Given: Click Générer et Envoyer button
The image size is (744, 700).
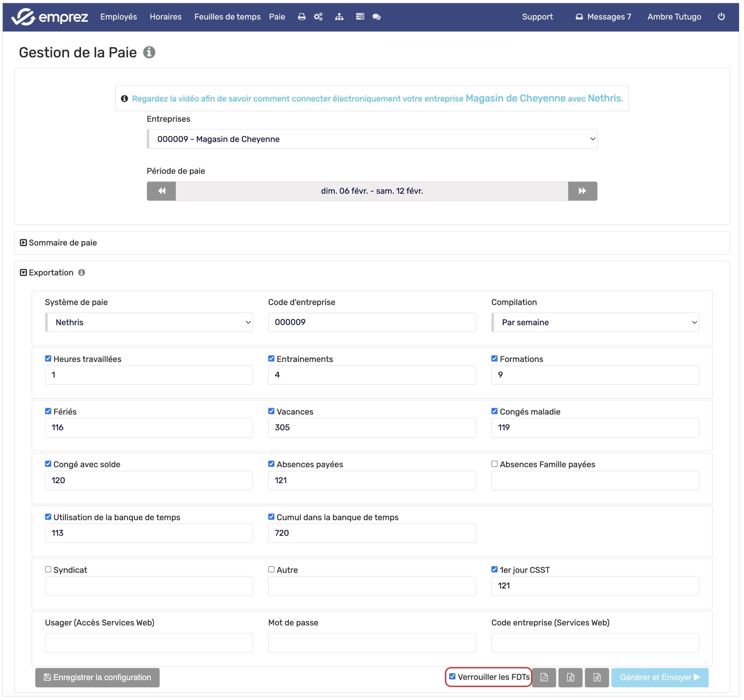Looking at the screenshot, I should point(660,678).
